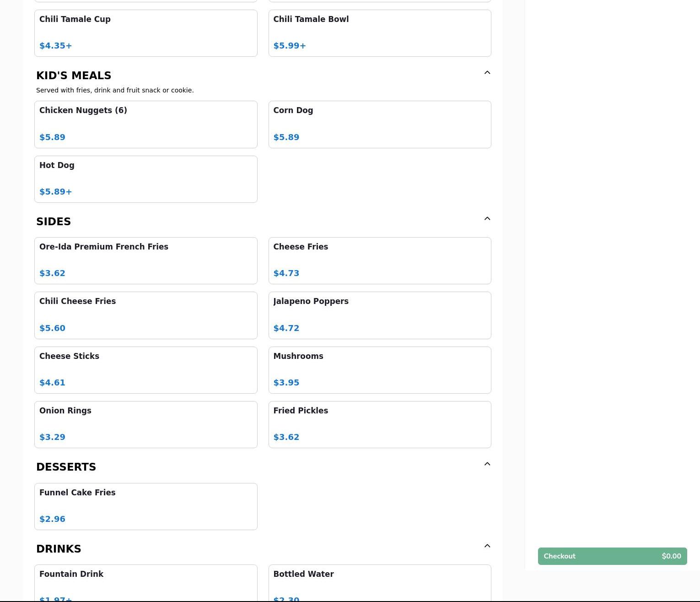Select the Bottled Water drink
Image resolution: width=700 pixels, height=602 pixels.
point(379,584)
